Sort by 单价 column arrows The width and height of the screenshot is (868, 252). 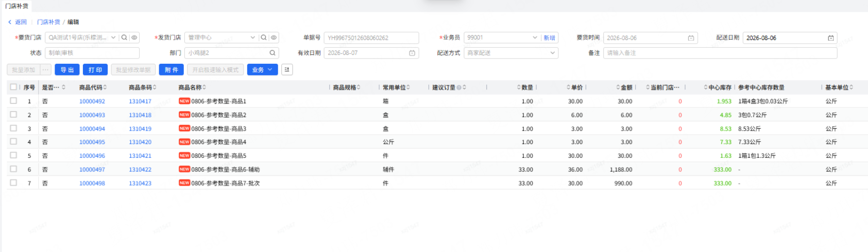click(x=569, y=87)
